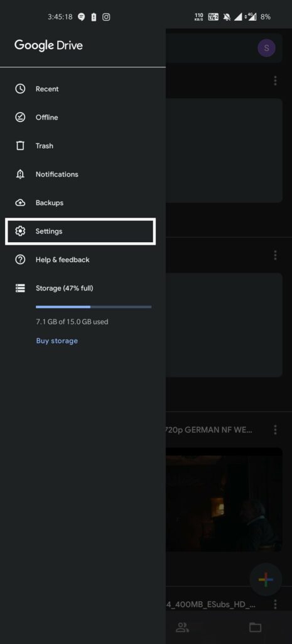Open options for the 720p GERMAN NF file
292x644 pixels.
[275, 430]
